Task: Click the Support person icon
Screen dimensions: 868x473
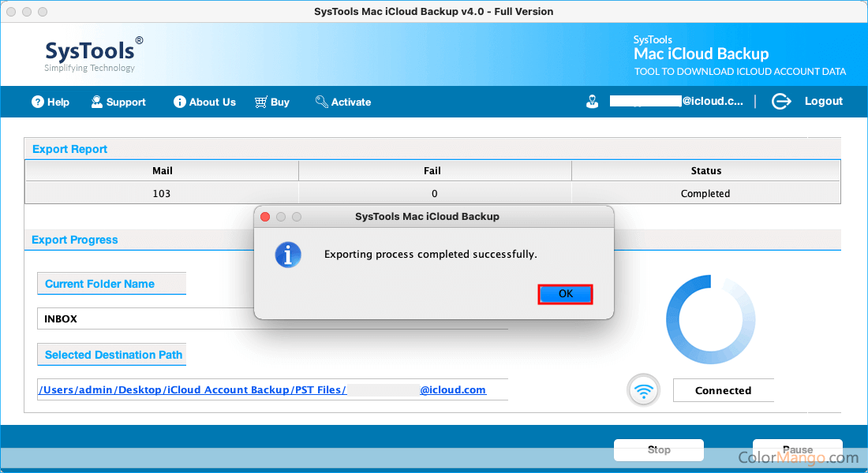Action: click(x=97, y=102)
